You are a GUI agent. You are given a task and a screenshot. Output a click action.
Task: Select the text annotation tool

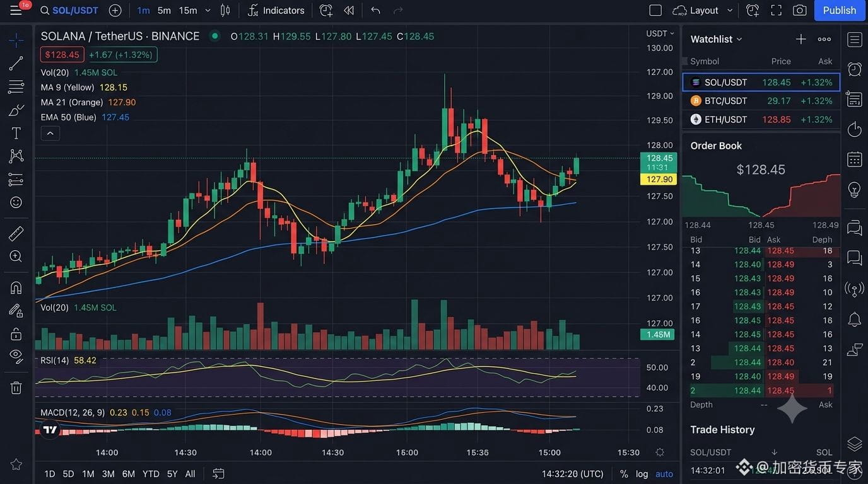tap(16, 133)
